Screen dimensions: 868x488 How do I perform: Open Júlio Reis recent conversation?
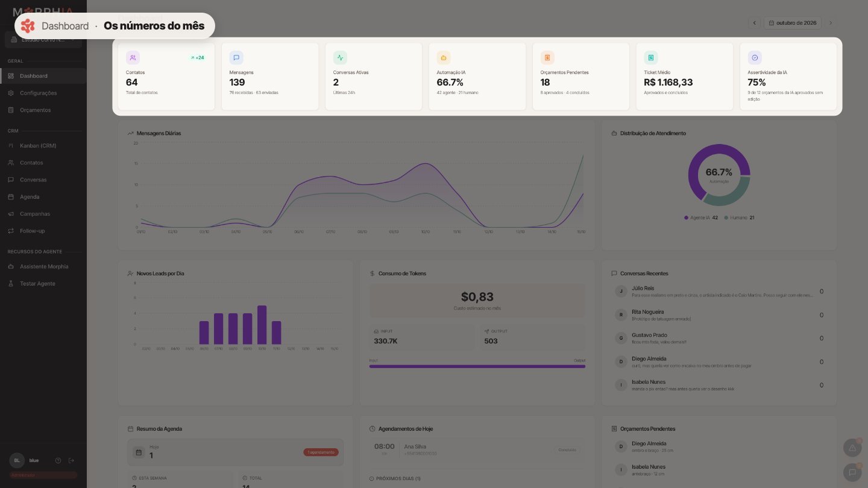(719, 292)
